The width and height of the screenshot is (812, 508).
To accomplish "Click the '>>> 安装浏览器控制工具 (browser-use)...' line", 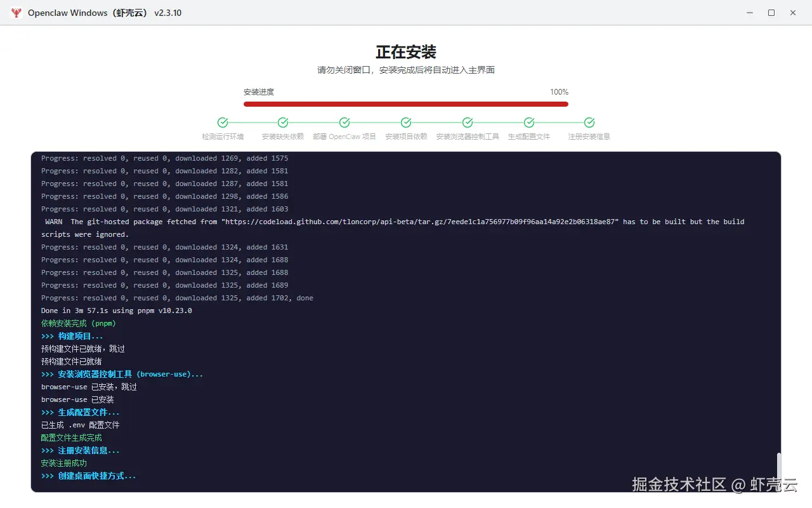I will click(x=122, y=374).
